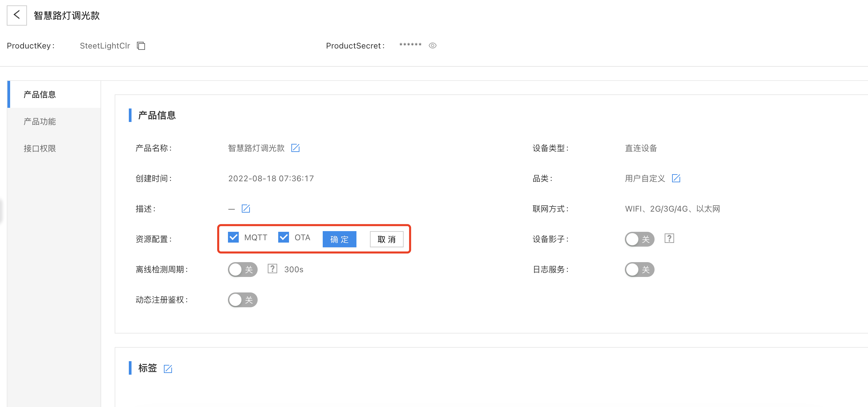Open help for 设备影子
868x407 pixels.
tap(669, 239)
